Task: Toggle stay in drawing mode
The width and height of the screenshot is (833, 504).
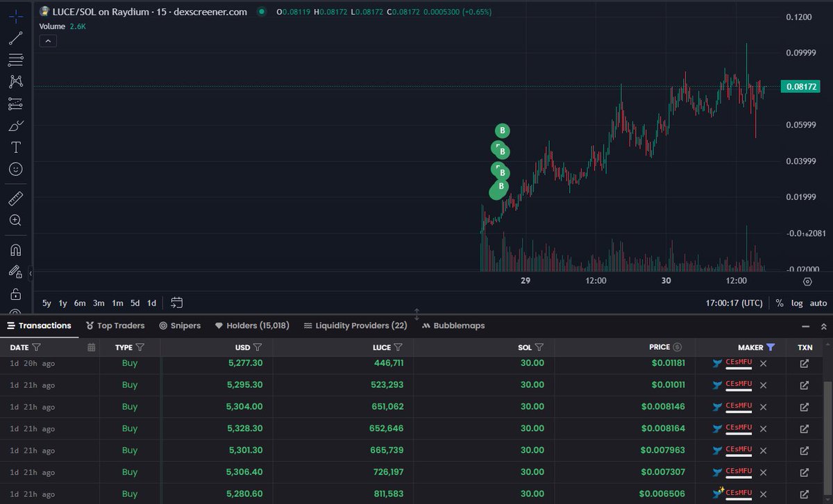Action: 15,271
